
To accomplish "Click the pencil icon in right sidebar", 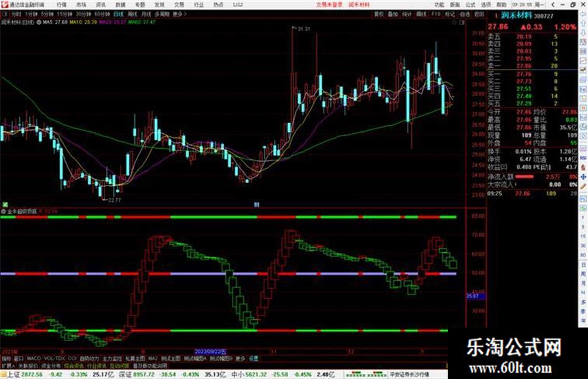I will point(583,187).
